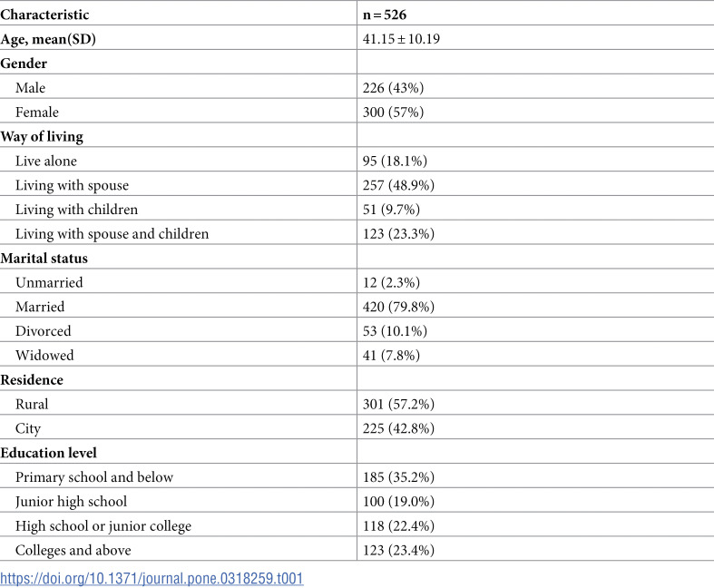Select the Gender section heading
Image resolution: width=714 pixels, height=588 pixels.
(x=24, y=64)
